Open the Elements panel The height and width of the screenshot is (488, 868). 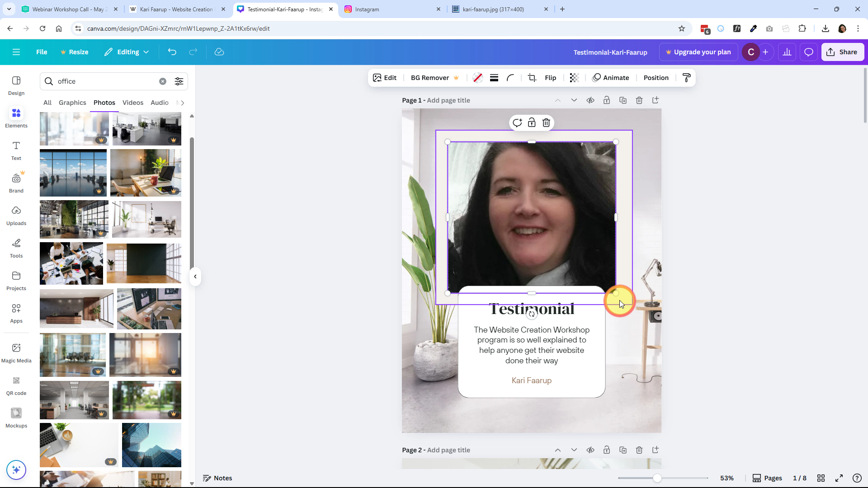pos(16,118)
